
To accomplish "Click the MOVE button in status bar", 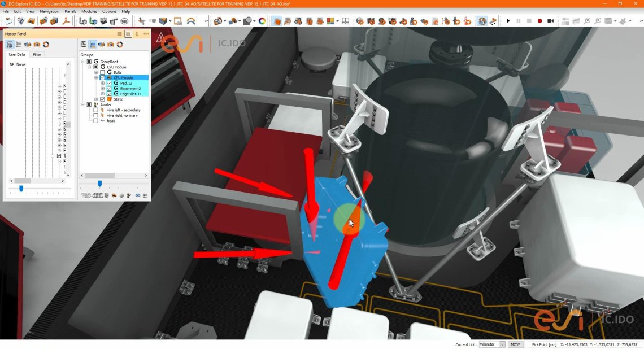I will click(x=515, y=344).
